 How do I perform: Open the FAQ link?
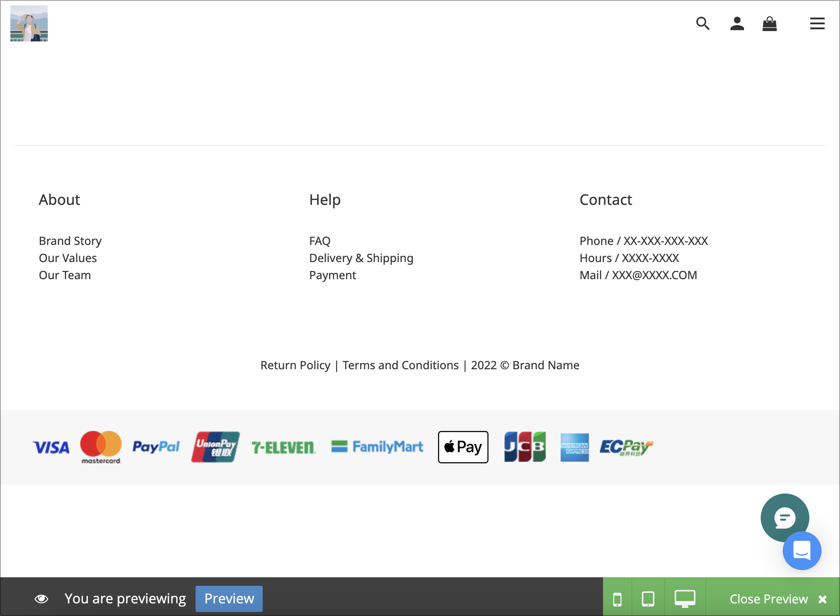(320, 241)
